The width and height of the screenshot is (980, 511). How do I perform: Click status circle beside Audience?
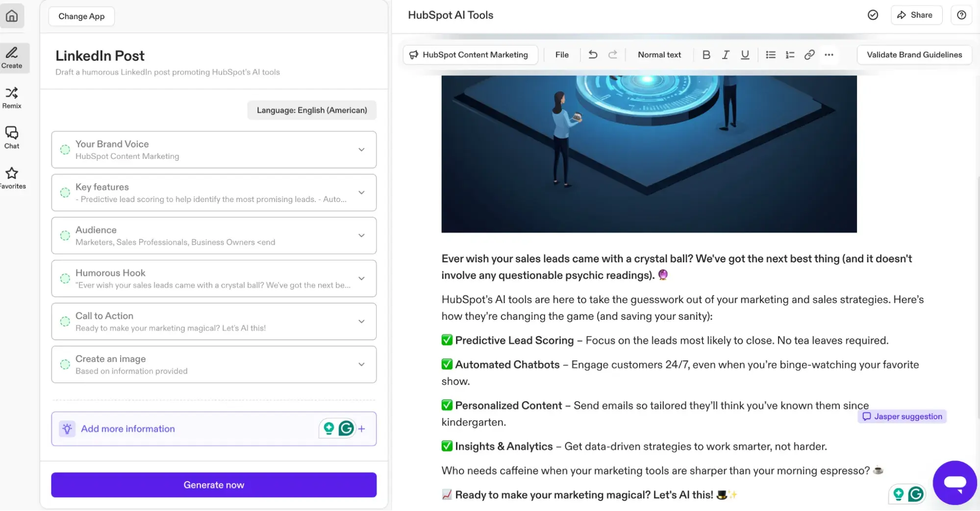65,235
